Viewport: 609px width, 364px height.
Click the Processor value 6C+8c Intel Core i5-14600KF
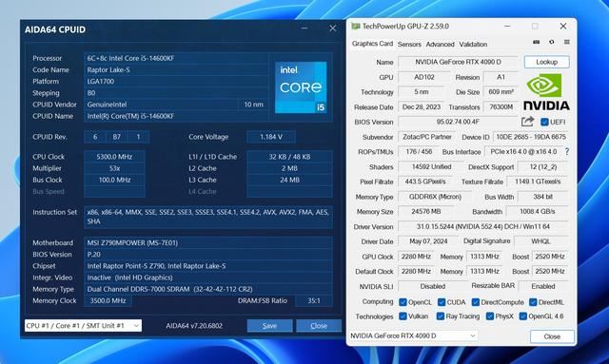click(x=176, y=58)
